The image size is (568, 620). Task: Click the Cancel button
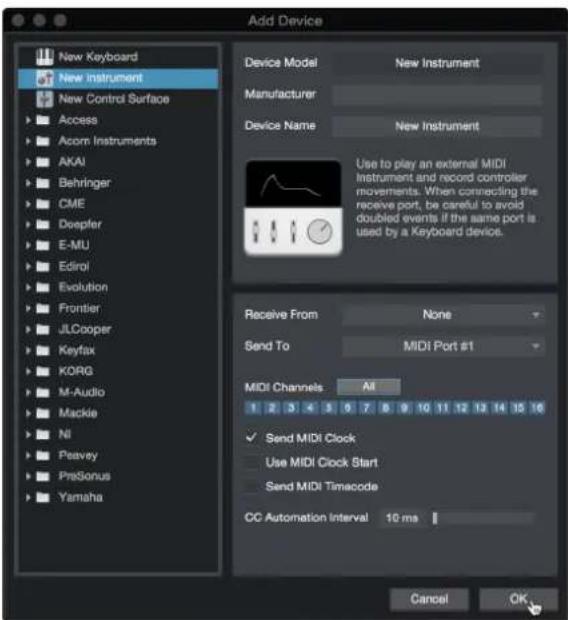(x=429, y=599)
